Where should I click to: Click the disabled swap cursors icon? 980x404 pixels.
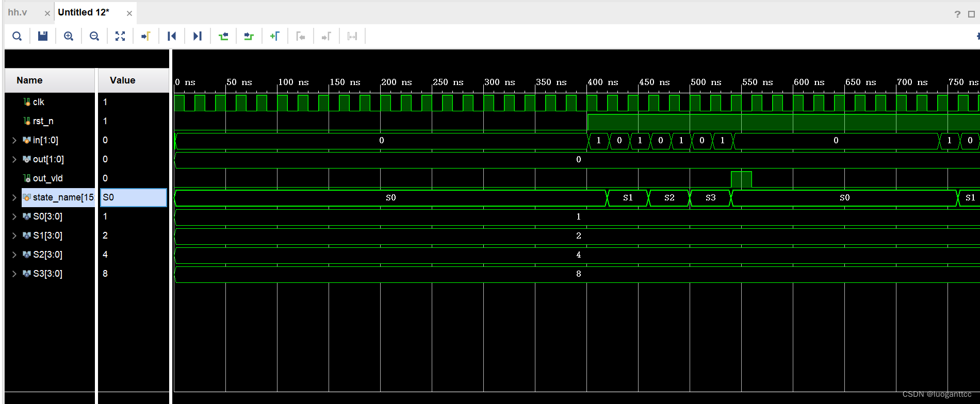point(352,36)
